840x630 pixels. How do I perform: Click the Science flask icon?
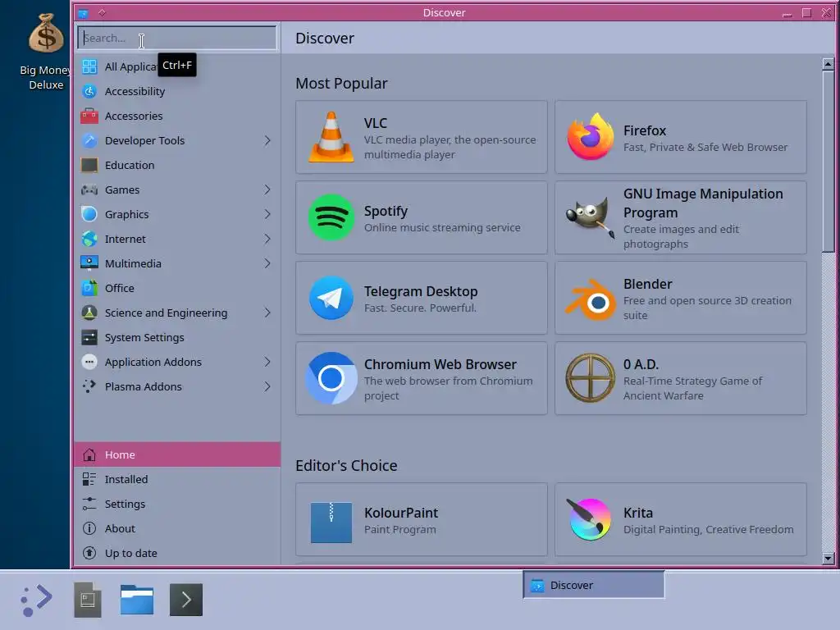pyautogui.click(x=89, y=313)
